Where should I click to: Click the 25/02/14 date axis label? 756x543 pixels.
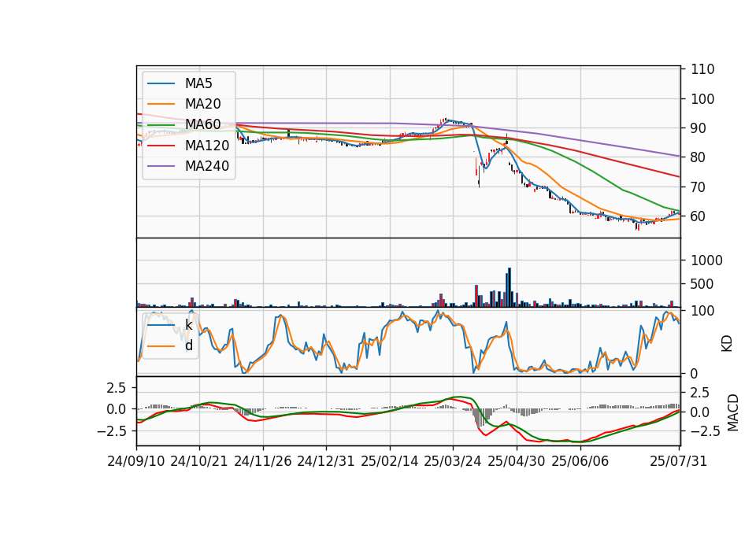[x=390, y=461]
